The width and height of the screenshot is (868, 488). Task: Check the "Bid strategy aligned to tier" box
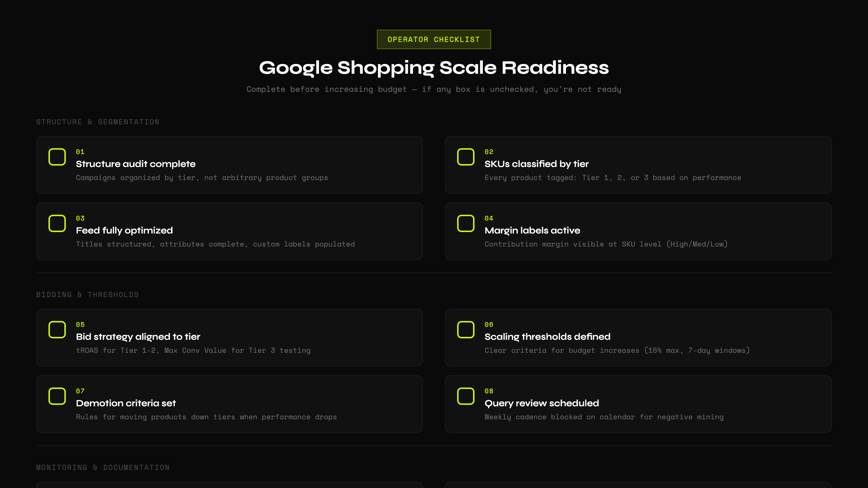click(x=56, y=329)
